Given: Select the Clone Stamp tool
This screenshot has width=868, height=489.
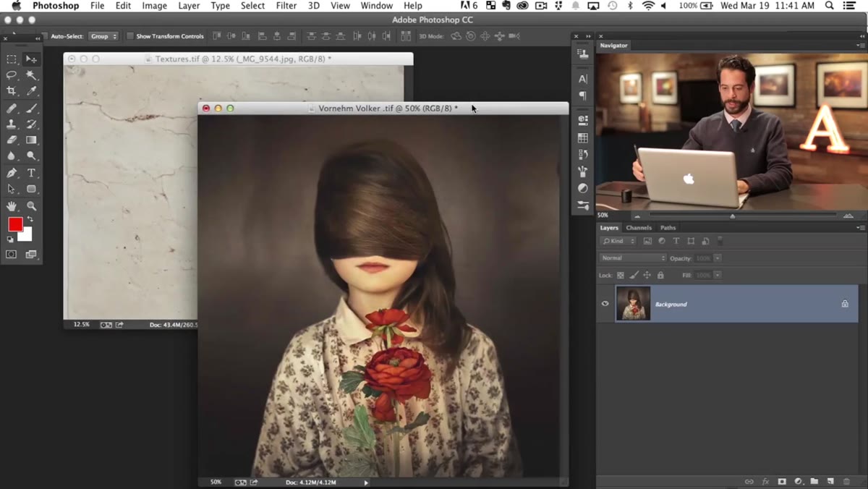Looking at the screenshot, I should click(x=12, y=124).
